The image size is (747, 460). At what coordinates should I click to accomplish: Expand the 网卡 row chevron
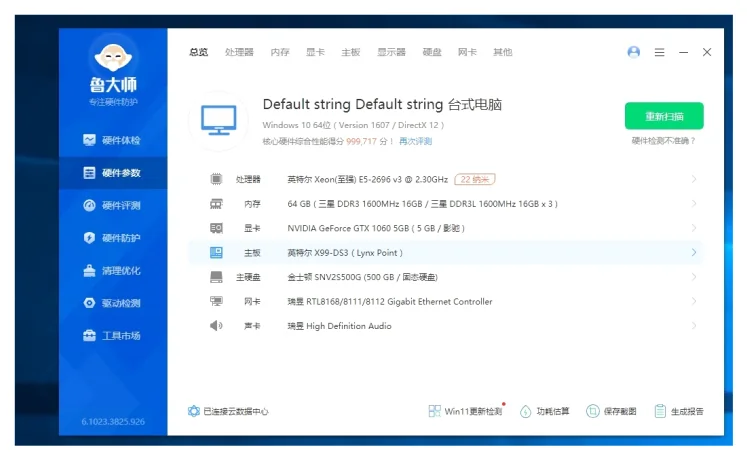pos(694,301)
